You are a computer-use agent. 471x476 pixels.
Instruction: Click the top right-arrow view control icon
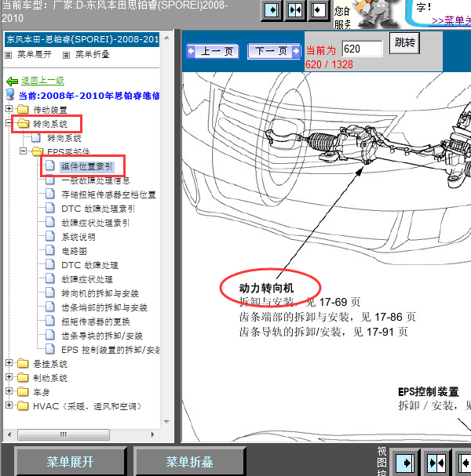point(272,11)
